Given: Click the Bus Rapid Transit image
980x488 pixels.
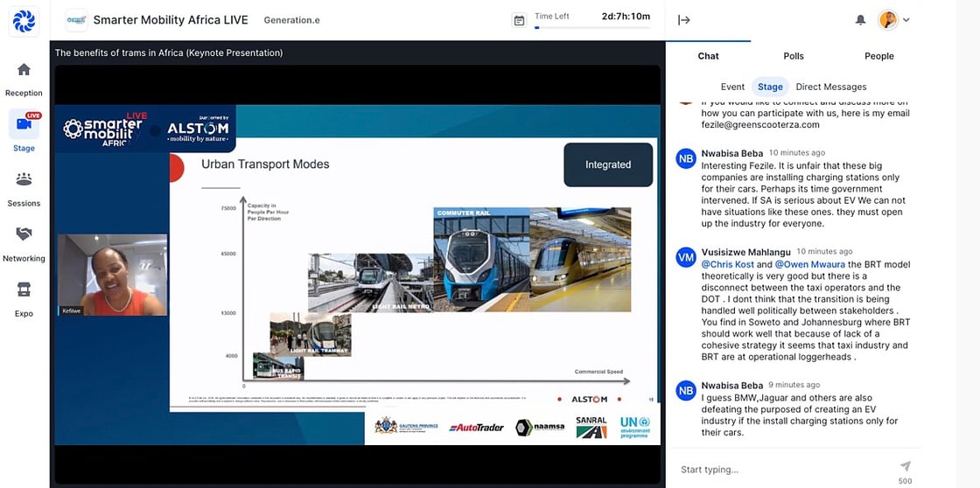Looking at the screenshot, I should [x=278, y=366].
